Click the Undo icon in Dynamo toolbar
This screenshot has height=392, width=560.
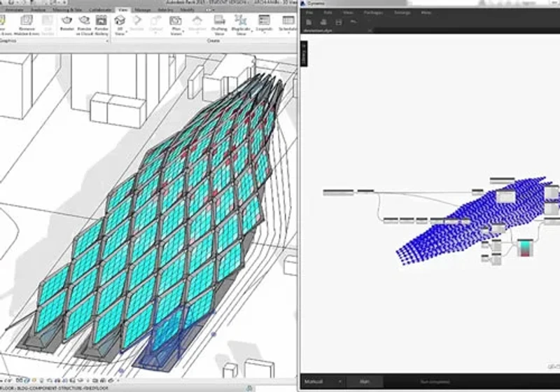353,22
